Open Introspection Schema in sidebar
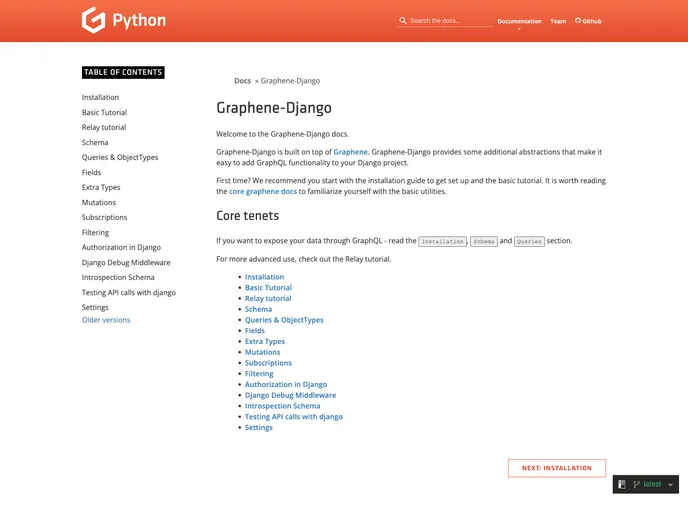Viewport: 688px width, 512px height. [x=118, y=277]
